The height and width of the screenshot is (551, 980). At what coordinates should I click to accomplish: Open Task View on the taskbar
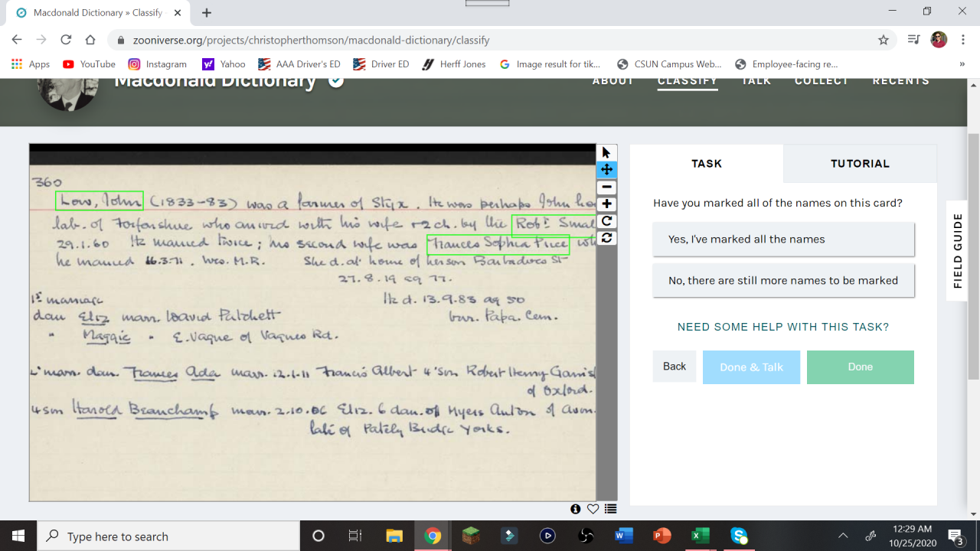click(355, 536)
